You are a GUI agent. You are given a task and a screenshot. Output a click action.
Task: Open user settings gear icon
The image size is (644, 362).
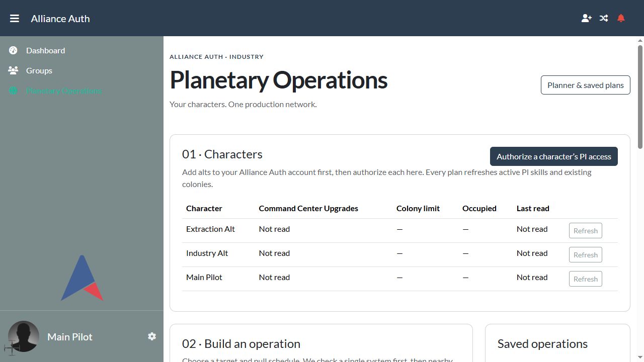coord(152,336)
